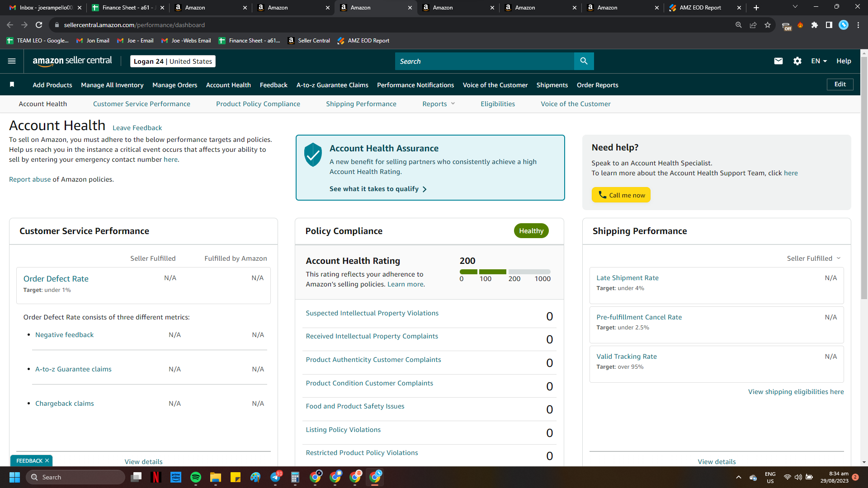The height and width of the screenshot is (488, 868).
Task: Click the Chrome profile avatar icon
Action: click(x=844, y=25)
